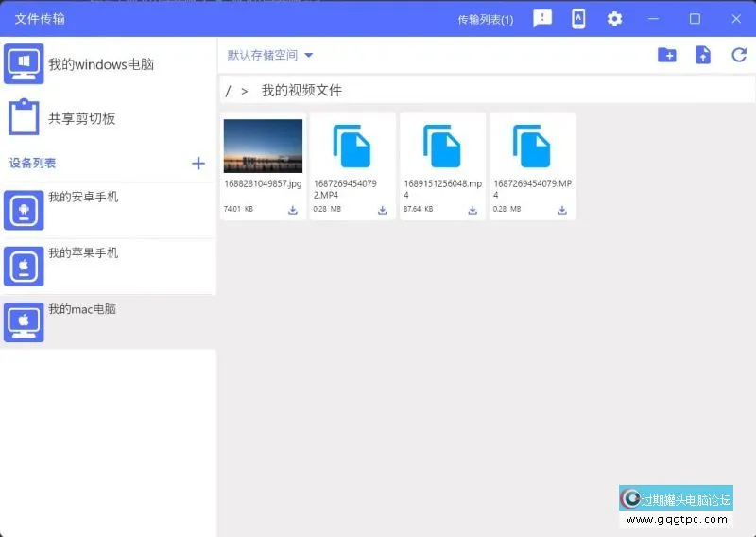Screen dimensions: 756x537
Task: Click 我的视频文件 in the breadcrumb path
Action: click(x=301, y=90)
